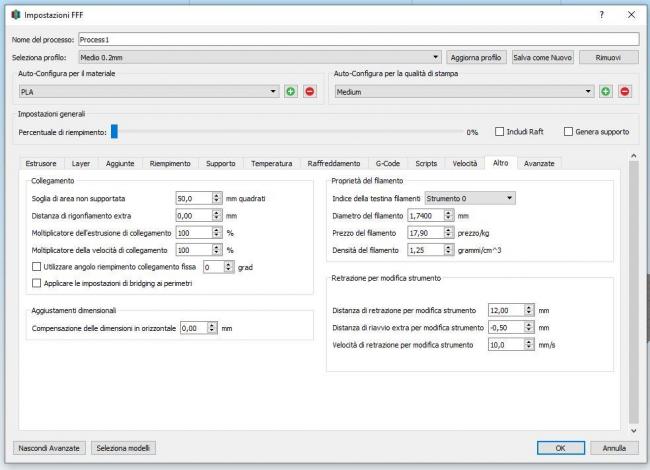
Task: Open the Seleziona profilo dropdown
Action: 260,57
